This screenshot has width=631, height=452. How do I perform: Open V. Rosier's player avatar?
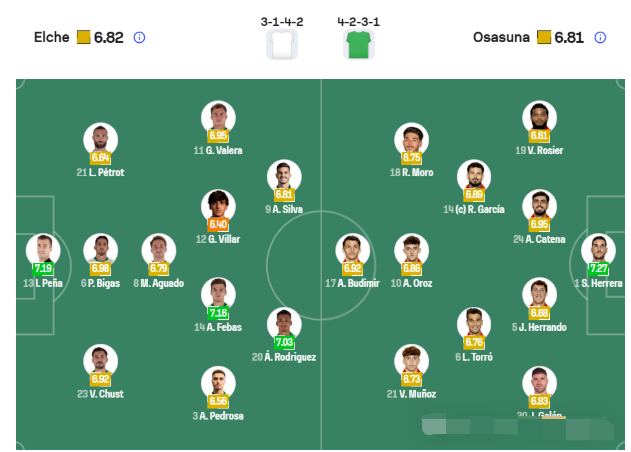[539, 117]
